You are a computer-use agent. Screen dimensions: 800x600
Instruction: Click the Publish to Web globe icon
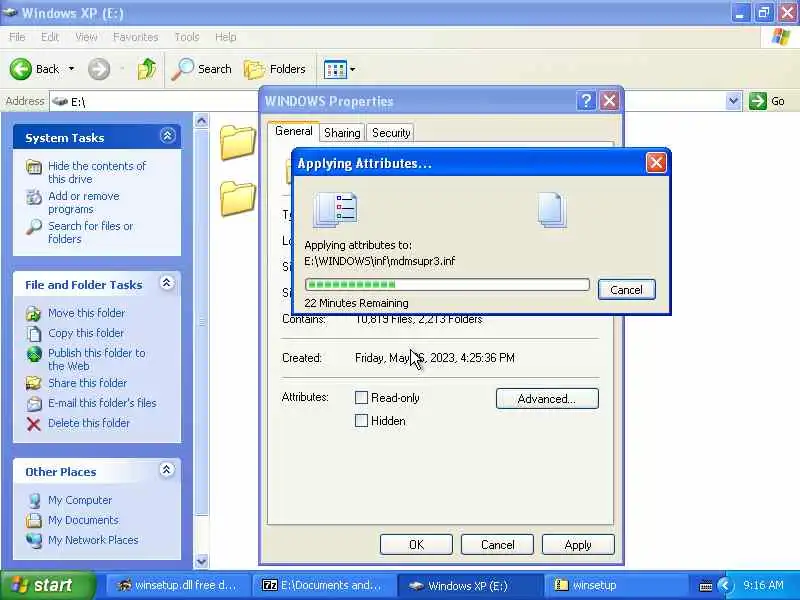click(x=34, y=354)
